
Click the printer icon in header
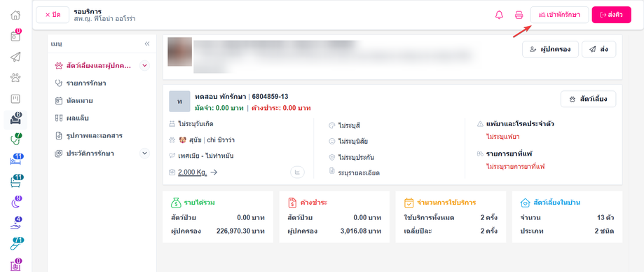point(519,15)
